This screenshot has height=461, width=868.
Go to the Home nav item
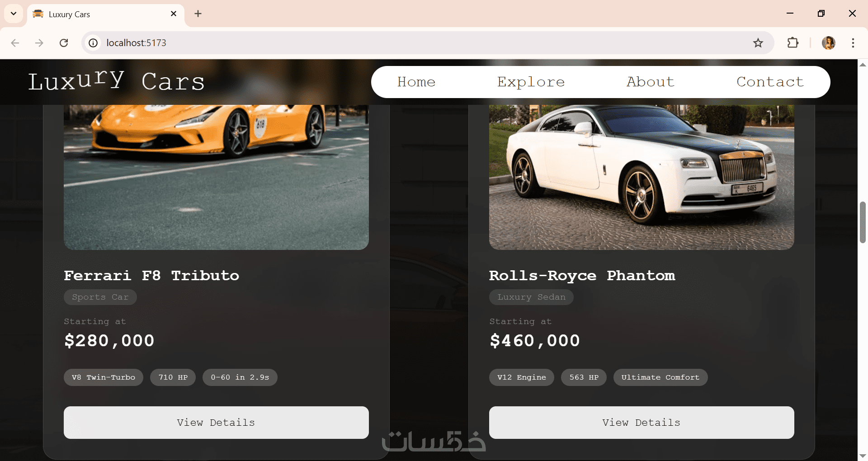coord(416,82)
